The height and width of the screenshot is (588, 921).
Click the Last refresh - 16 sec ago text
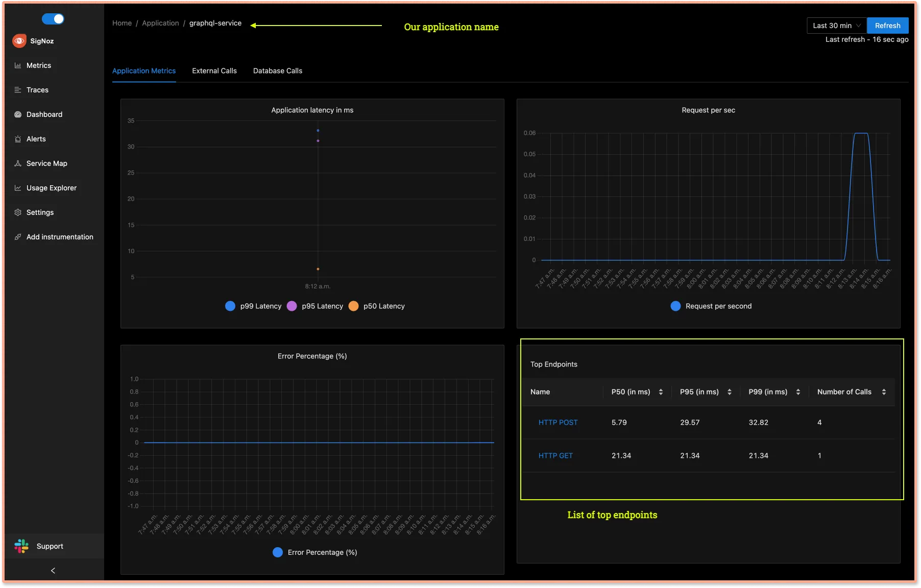(867, 39)
